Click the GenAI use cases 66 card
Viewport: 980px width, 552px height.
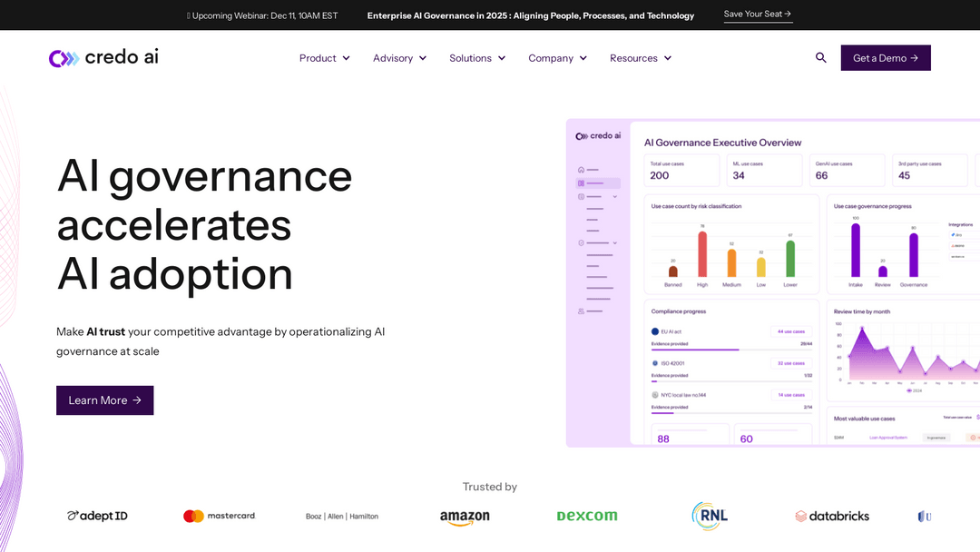847,170
